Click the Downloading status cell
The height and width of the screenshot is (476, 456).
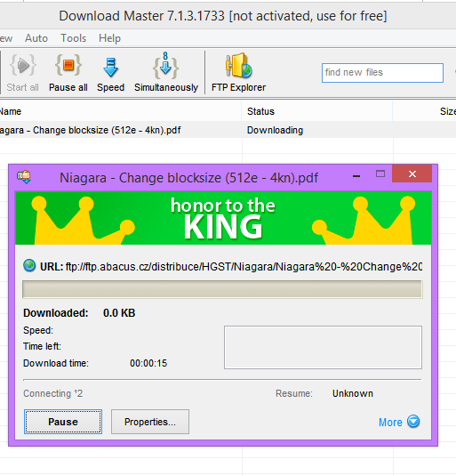coord(275,130)
